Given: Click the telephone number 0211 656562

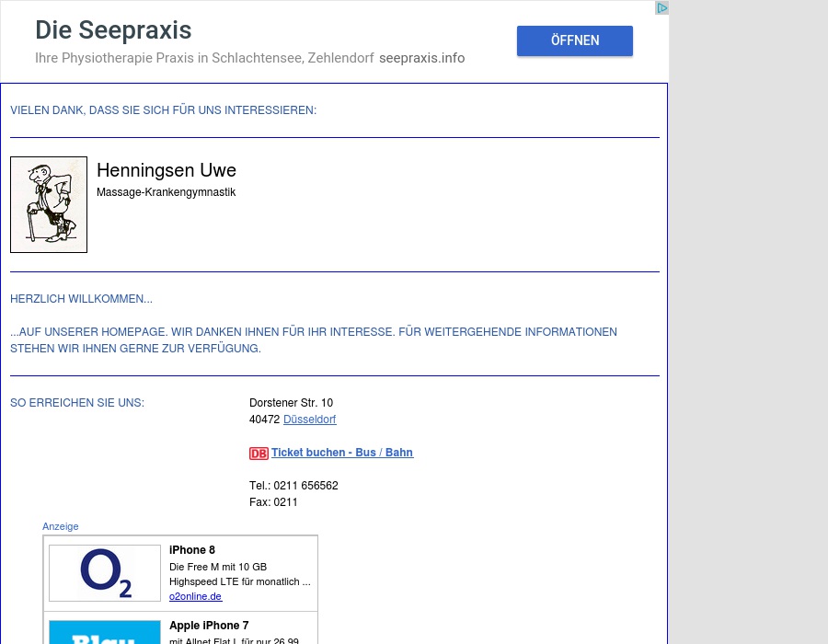Looking at the screenshot, I should click(305, 486).
